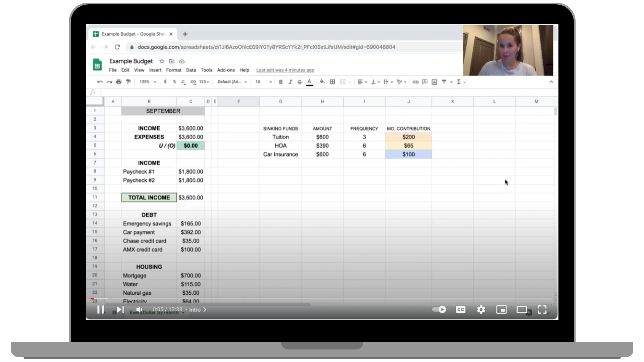The width and height of the screenshot is (644, 362).
Task: Toggle YouTube autoplay switch
Action: pyautogui.click(x=439, y=309)
